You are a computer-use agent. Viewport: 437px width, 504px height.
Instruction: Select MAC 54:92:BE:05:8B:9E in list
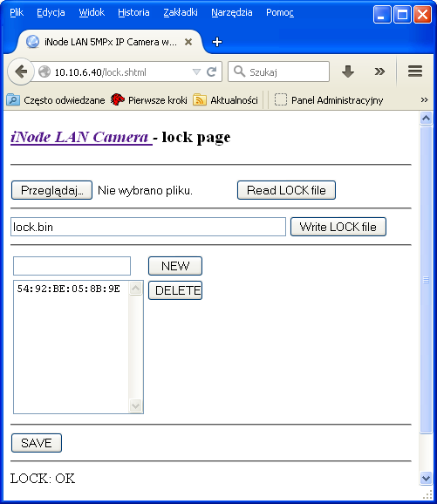69,289
